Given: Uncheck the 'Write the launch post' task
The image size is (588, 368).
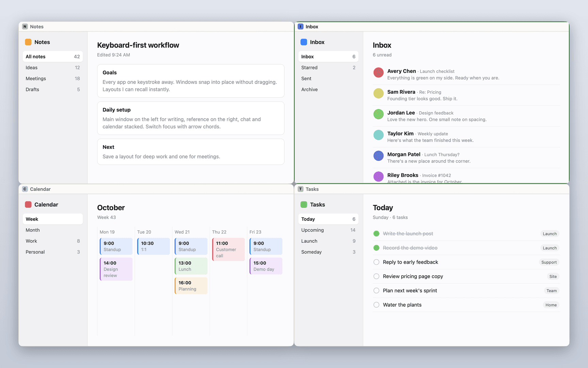Looking at the screenshot, I should (376, 234).
